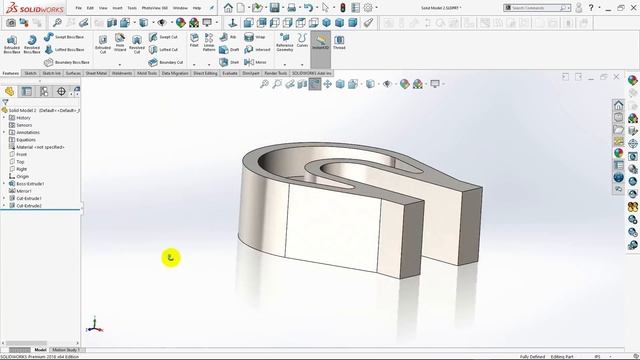This screenshot has width=640, height=360.
Task: Select the Mirror feature tool
Action: 256,62
